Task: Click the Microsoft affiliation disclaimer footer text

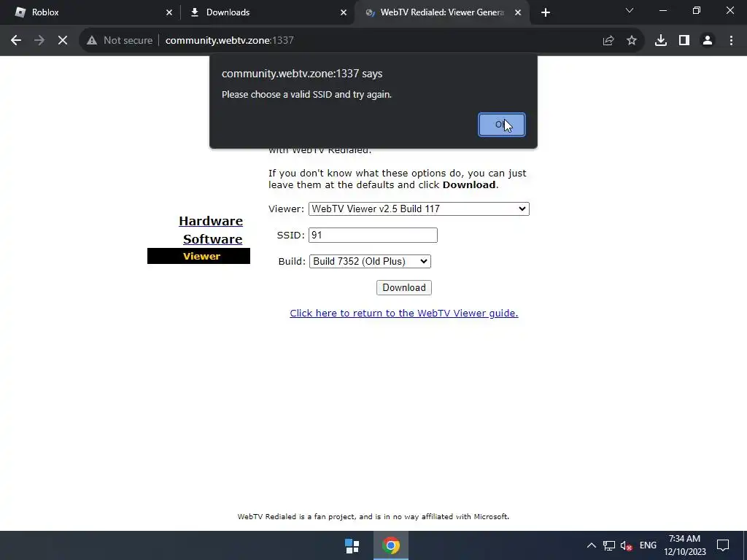Action: [373, 517]
